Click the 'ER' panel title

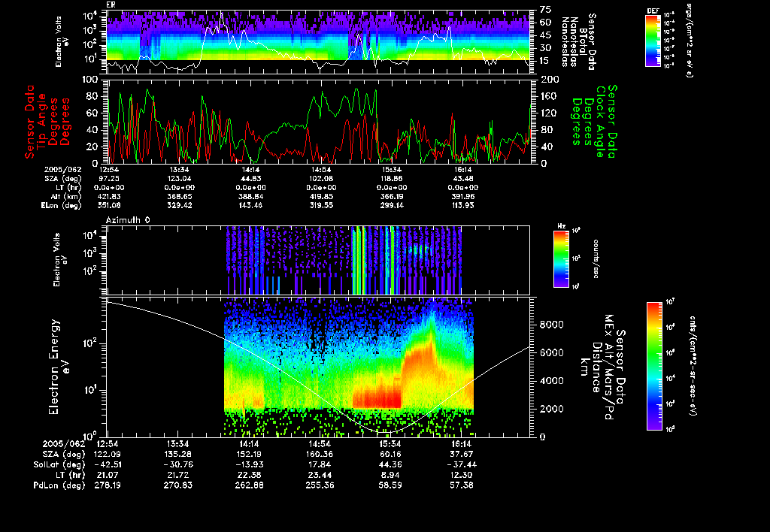point(111,5)
